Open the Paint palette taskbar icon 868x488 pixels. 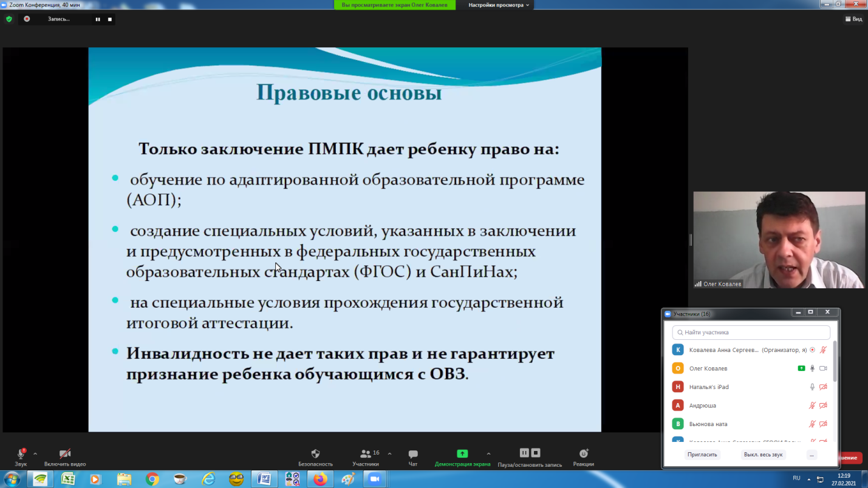[348, 479]
